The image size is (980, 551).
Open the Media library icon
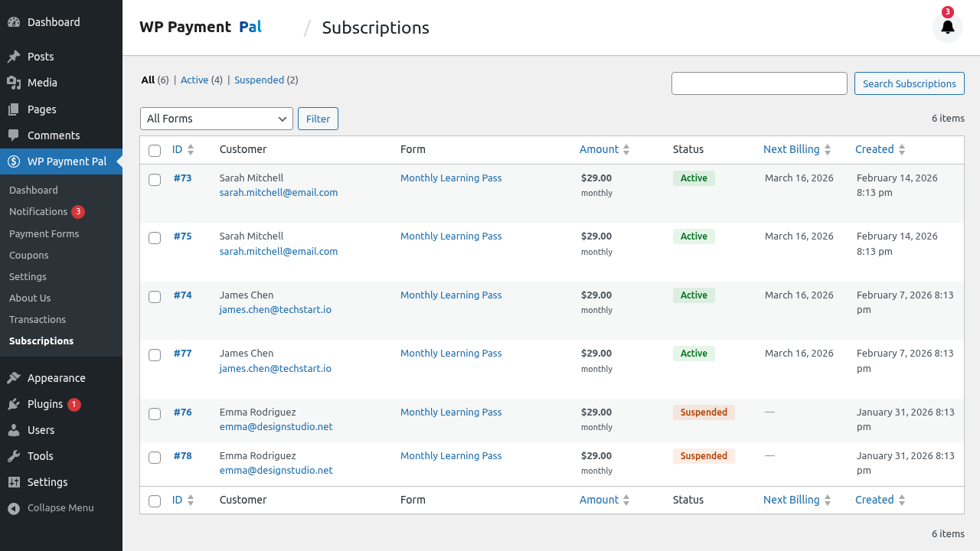14,83
